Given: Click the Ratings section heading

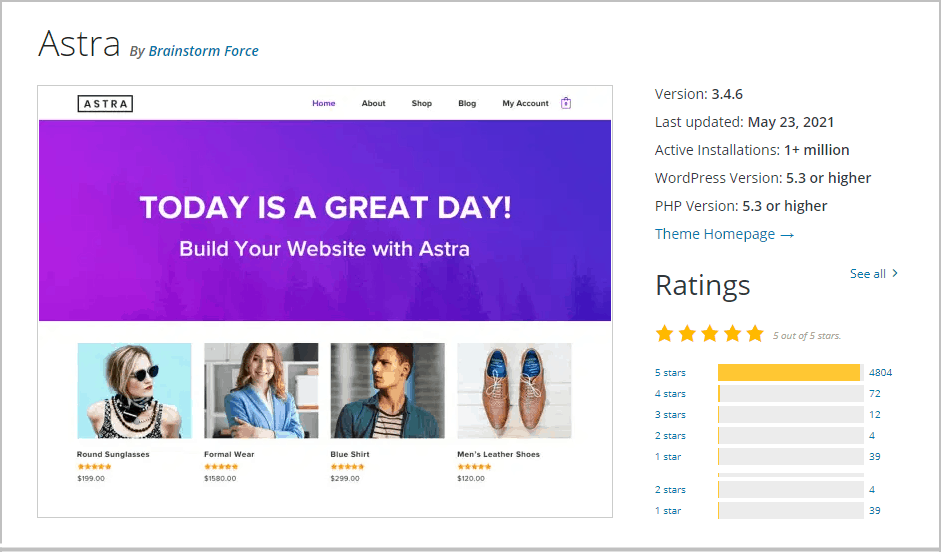Looking at the screenshot, I should (x=703, y=286).
